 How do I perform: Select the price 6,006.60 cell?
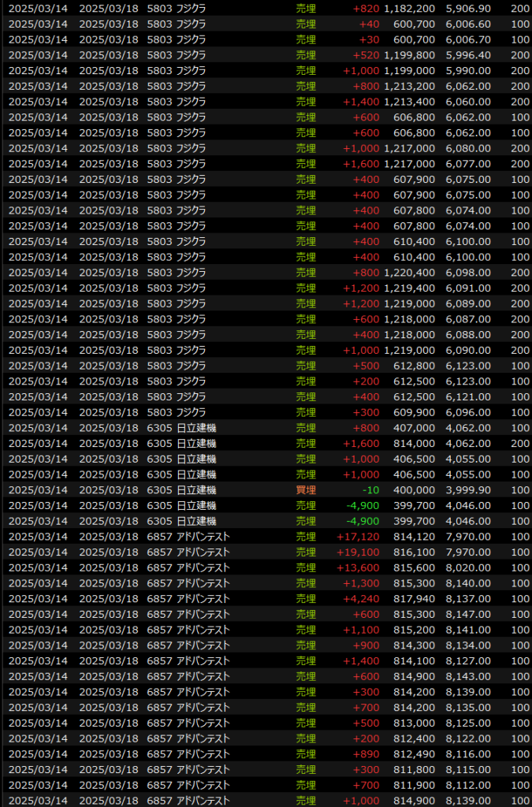point(468,24)
